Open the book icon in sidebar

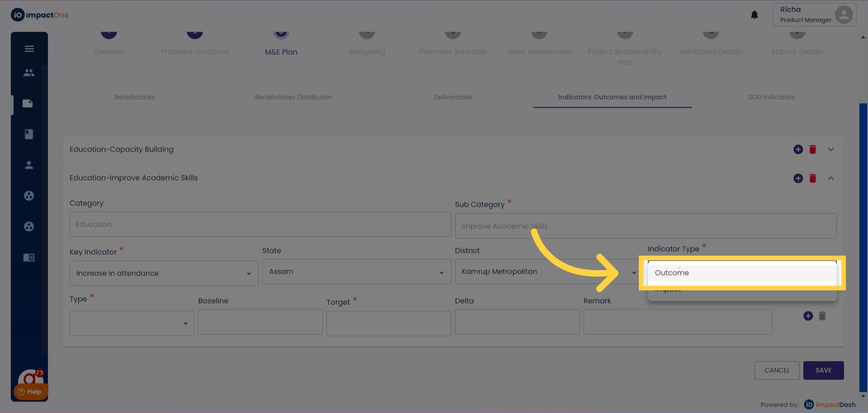29,134
